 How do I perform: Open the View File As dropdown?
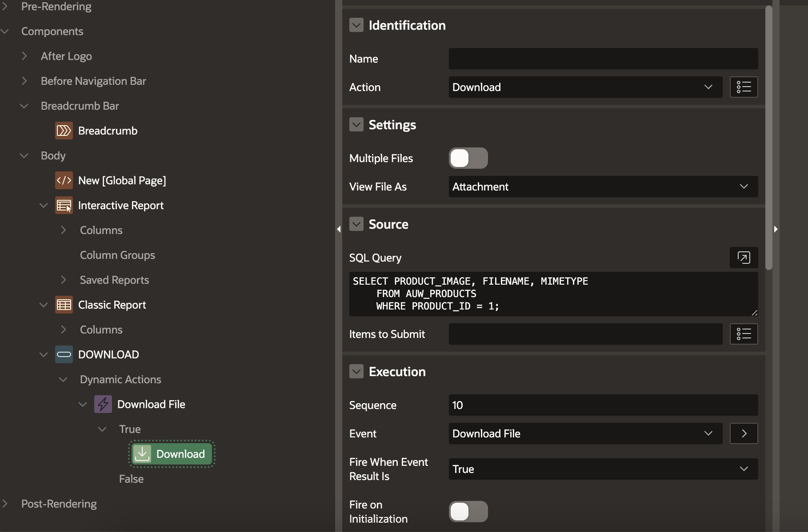click(603, 187)
